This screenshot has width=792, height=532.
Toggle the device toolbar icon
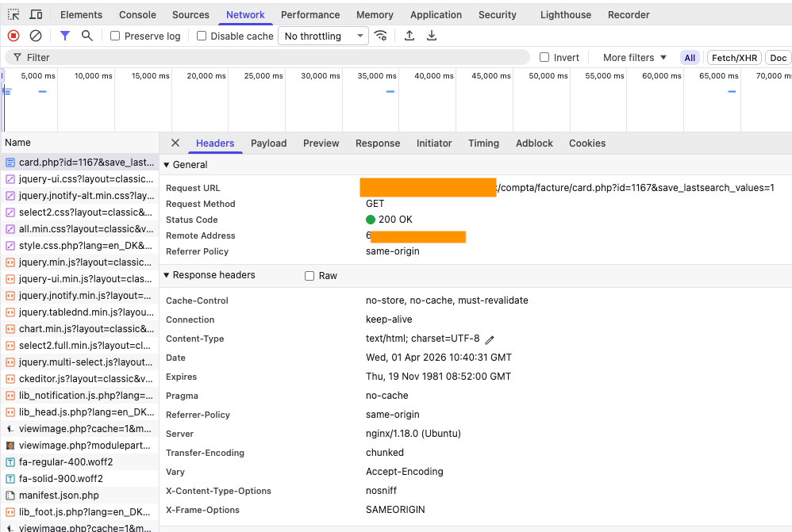click(37, 15)
